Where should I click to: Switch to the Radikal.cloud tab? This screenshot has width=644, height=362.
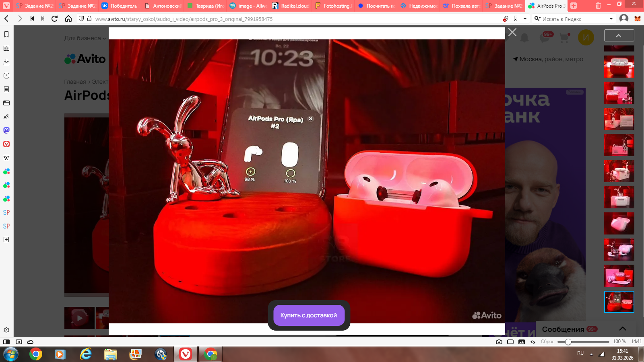pyautogui.click(x=291, y=6)
